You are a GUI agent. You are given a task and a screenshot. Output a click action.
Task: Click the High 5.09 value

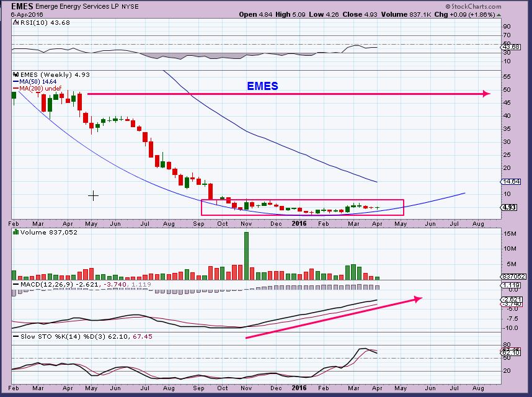pos(290,14)
